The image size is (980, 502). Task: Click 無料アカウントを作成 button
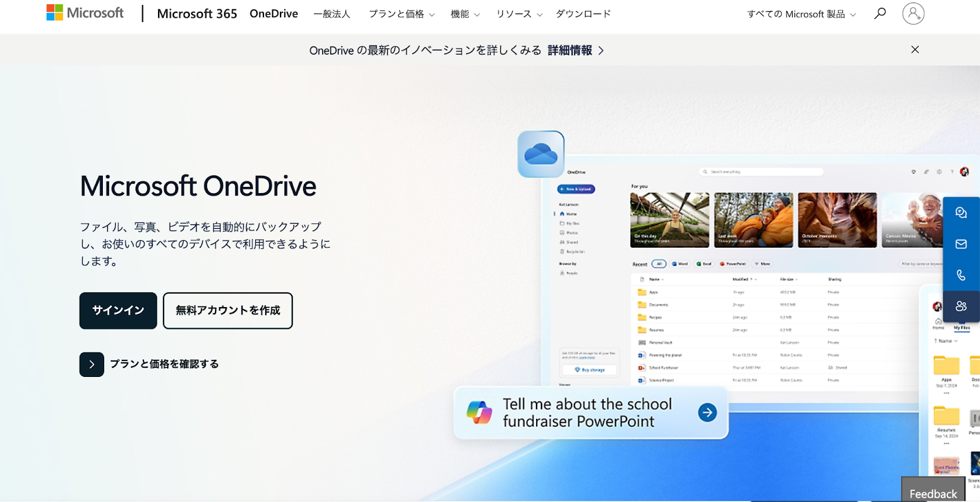[x=228, y=311]
